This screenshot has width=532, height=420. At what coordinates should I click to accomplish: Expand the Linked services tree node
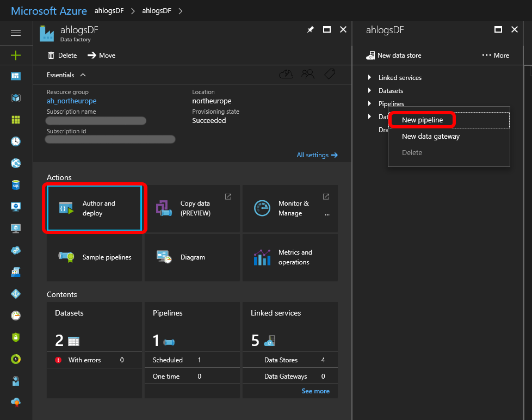pyautogui.click(x=369, y=77)
